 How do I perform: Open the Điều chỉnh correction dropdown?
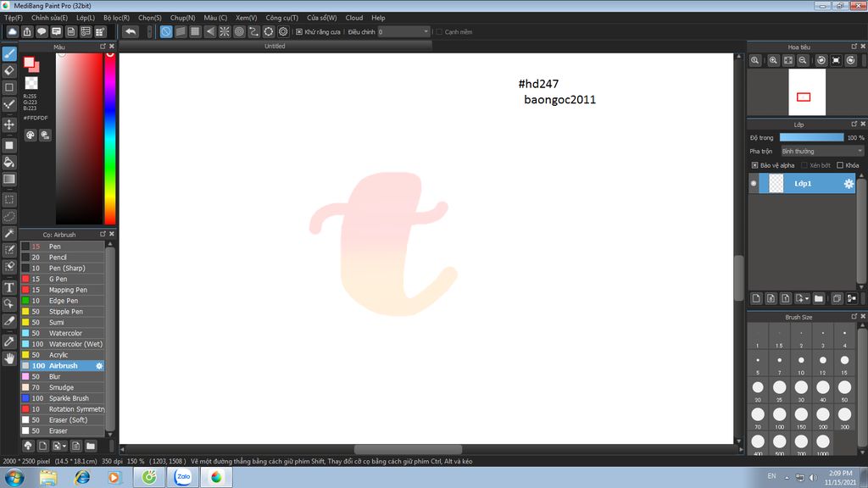pos(403,32)
